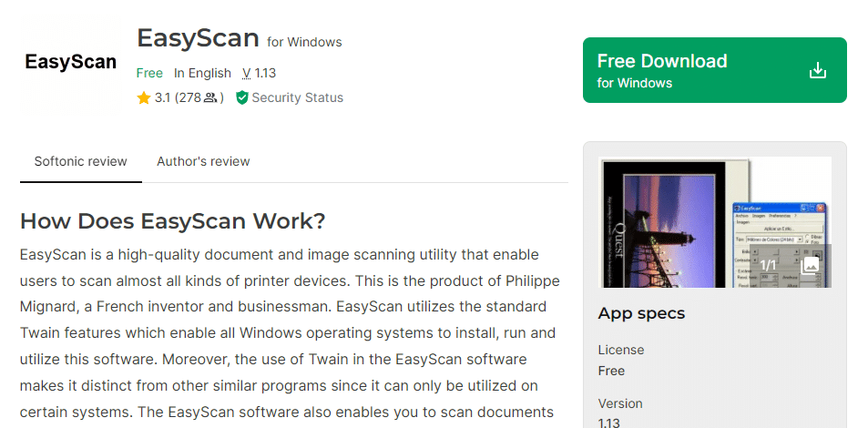Open the EasyScan screenshot thumbnail
Viewport: 868px width, 428px height.
[x=715, y=222]
